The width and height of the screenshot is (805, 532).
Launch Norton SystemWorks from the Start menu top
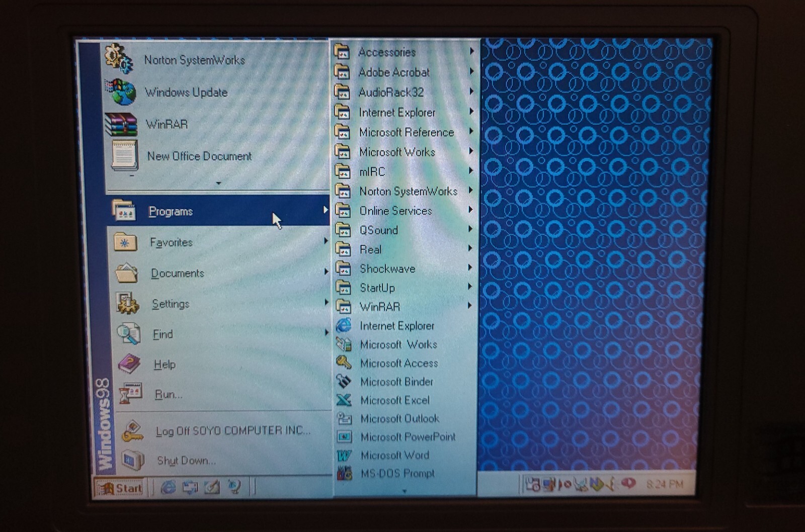pyautogui.click(x=216, y=59)
